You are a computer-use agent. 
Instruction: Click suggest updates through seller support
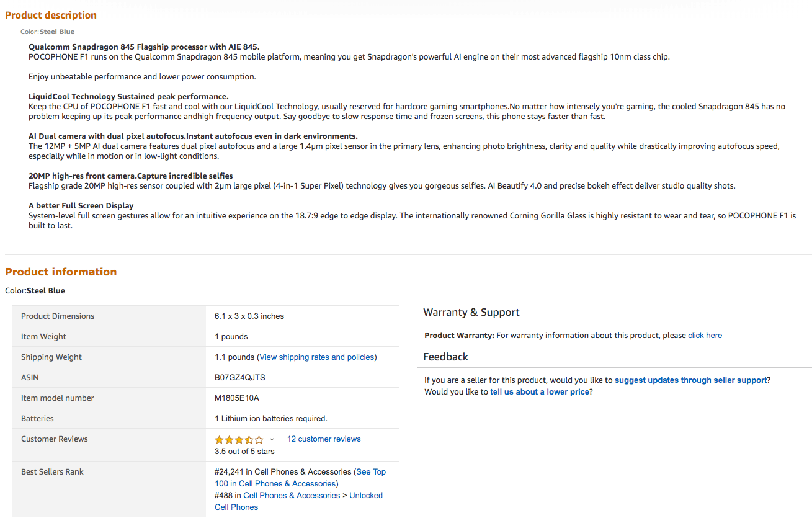click(x=691, y=380)
